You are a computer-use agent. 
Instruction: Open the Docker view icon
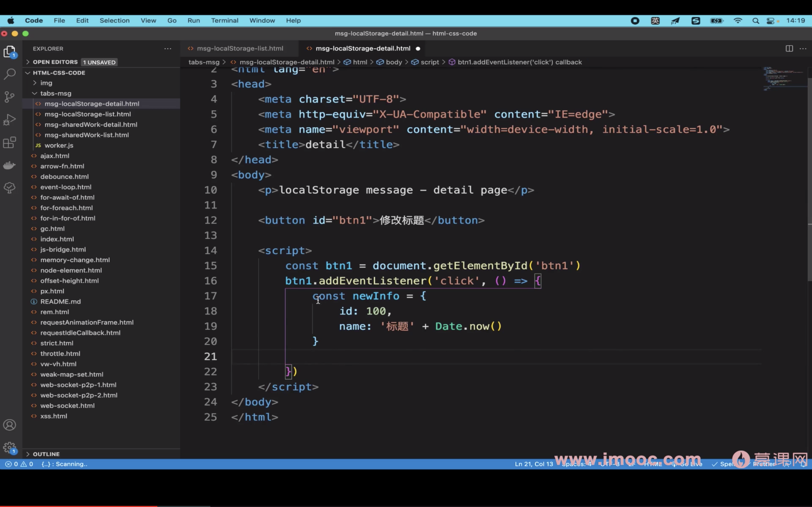tap(10, 165)
